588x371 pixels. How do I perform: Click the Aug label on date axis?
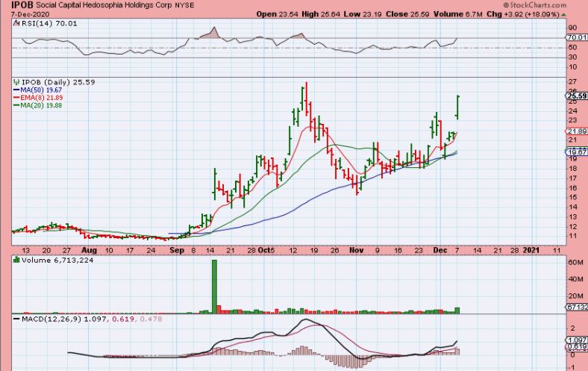pos(89,250)
